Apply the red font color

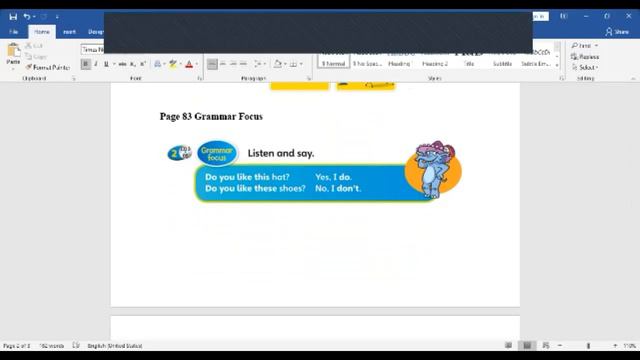(x=189, y=64)
